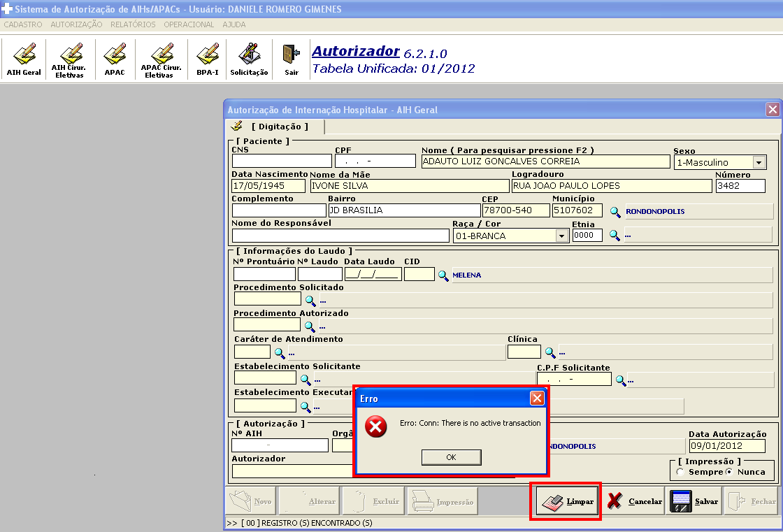Click the Impressão button
Screen dimensions: 783x532
(x=443, y=501)
